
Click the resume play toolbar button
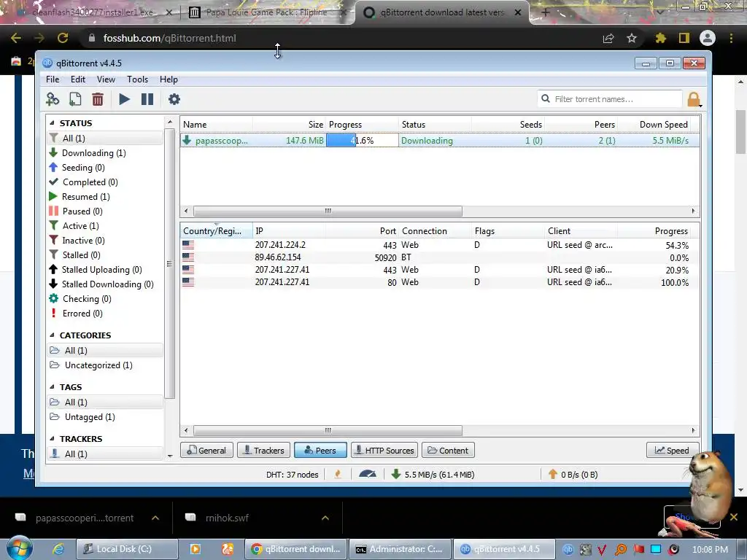124,99
